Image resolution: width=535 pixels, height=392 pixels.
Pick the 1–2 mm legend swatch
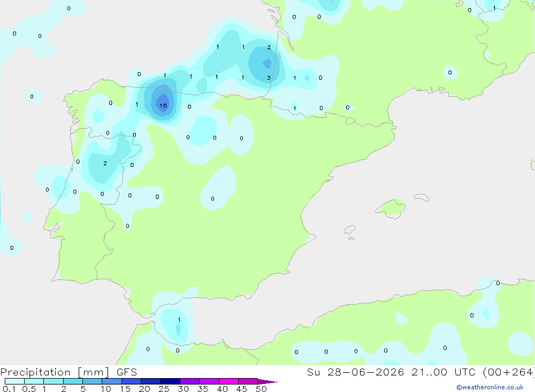click(x=53, y=381)
